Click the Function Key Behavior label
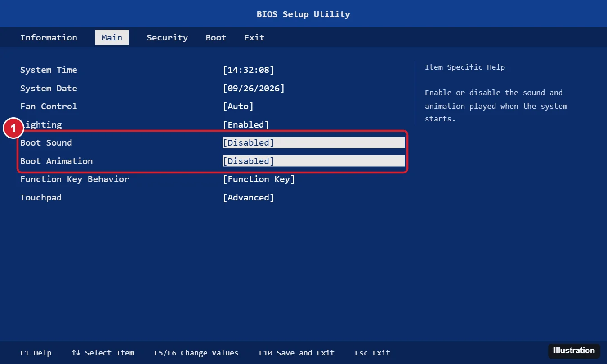The width and height of the screenshot is (607, 364). click(x=75, y=179)
